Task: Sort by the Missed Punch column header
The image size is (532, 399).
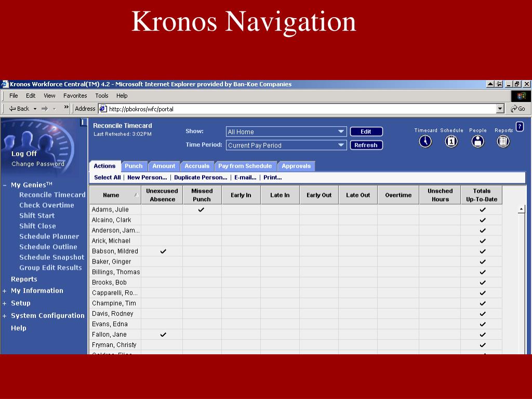Action: (202, 195)
